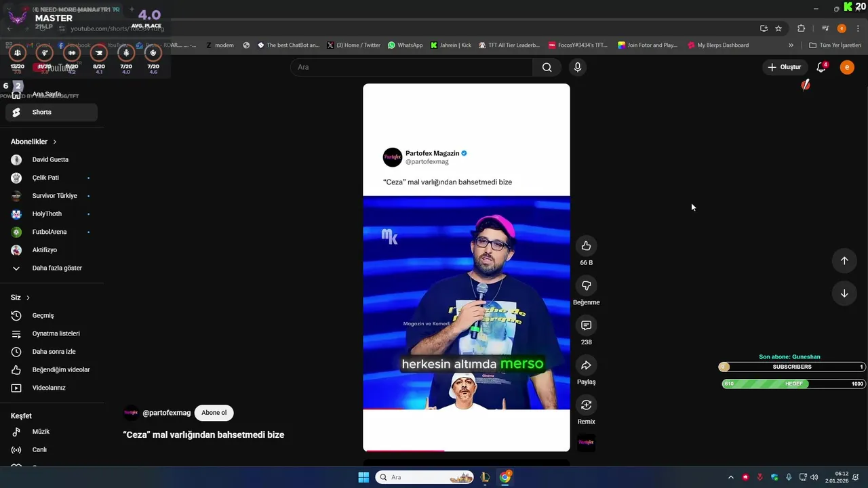Open @partofexmag channel link
The width and height of the screenshot is (868, 488).
[166, 413]
